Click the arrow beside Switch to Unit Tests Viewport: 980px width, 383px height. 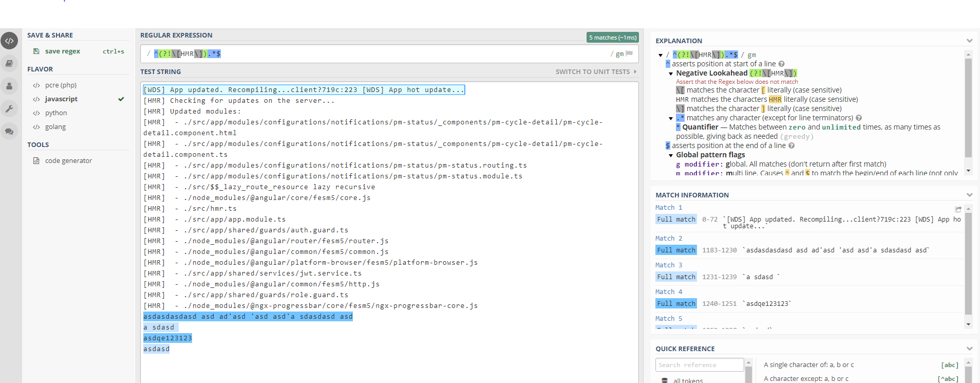coord(635,72)
